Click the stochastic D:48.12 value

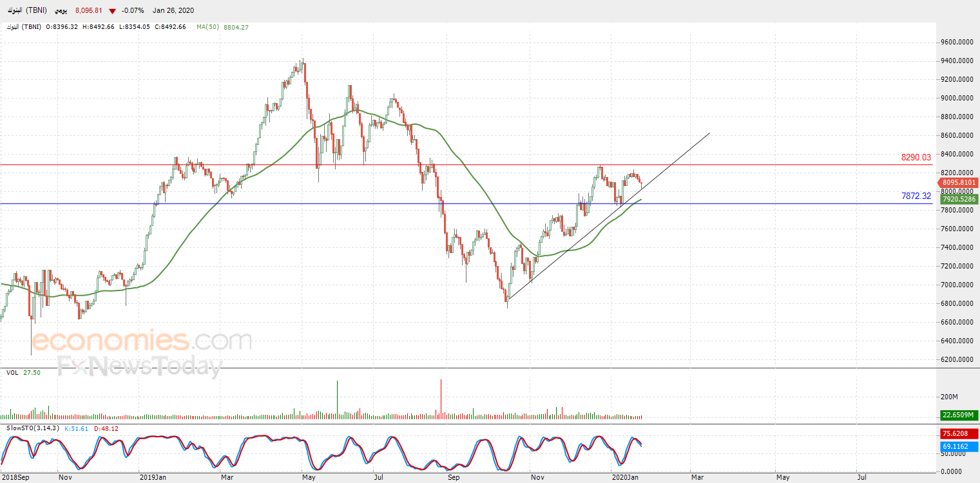click(106, 428)
